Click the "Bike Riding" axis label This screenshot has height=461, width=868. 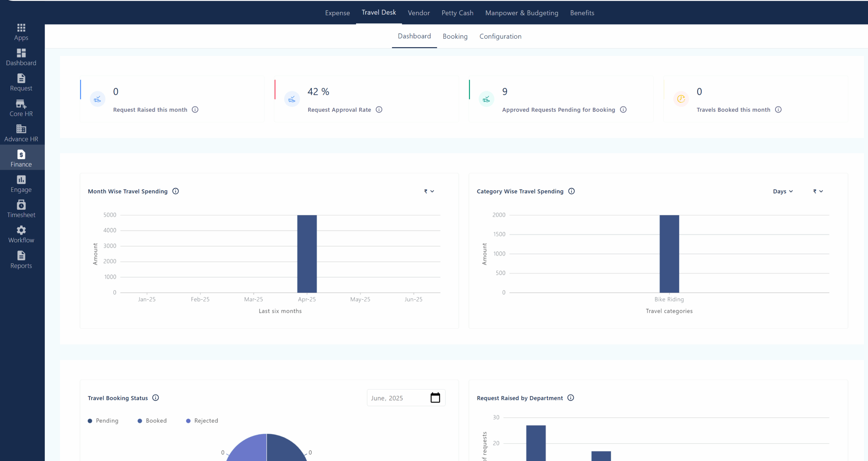point(669,299)
